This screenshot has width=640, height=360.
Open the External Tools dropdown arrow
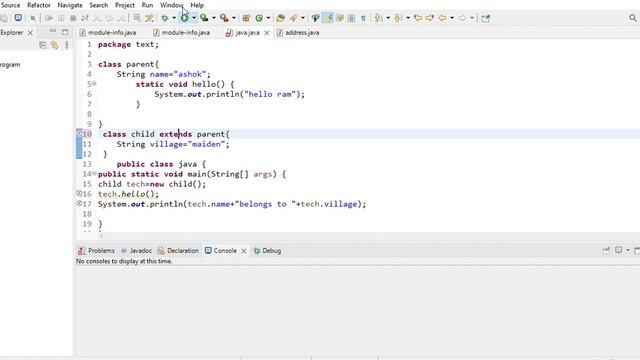point(233,18)
